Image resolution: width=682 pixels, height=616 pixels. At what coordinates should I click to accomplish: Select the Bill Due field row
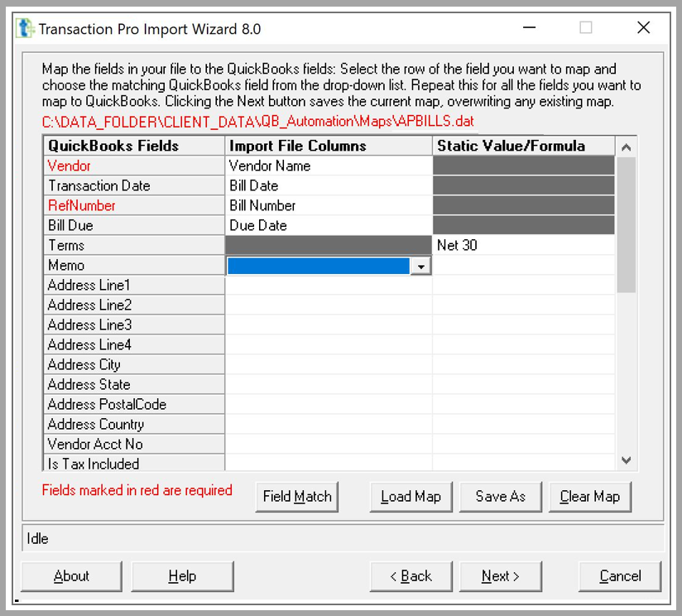pos(134,225)
